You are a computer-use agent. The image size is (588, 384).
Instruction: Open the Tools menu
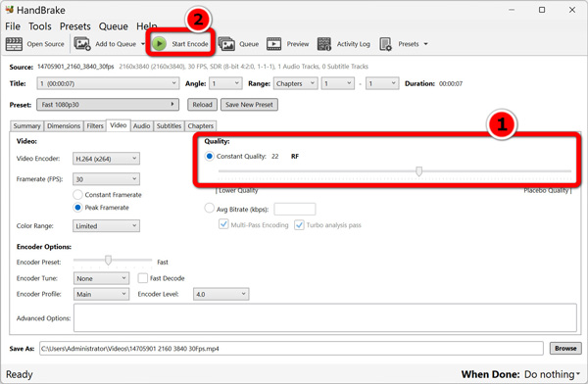pos(40,26)
